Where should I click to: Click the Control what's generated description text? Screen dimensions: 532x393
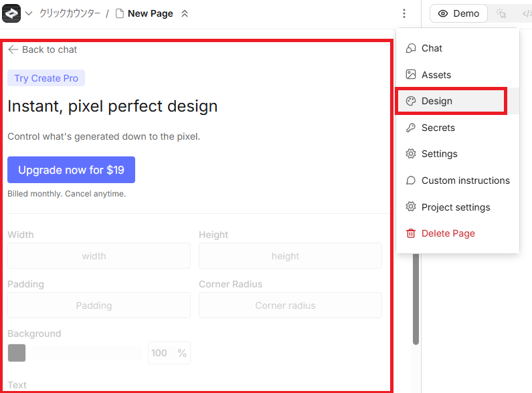104,136
